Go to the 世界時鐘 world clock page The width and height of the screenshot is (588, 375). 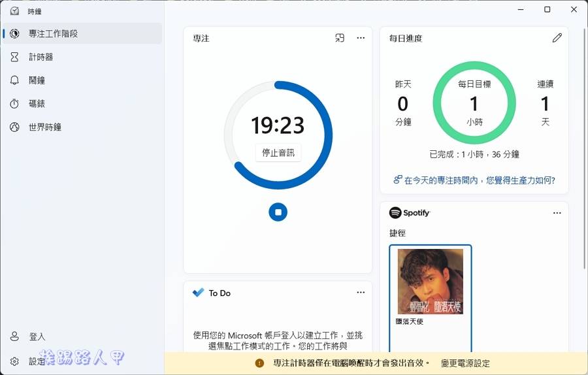click(44, 127)
